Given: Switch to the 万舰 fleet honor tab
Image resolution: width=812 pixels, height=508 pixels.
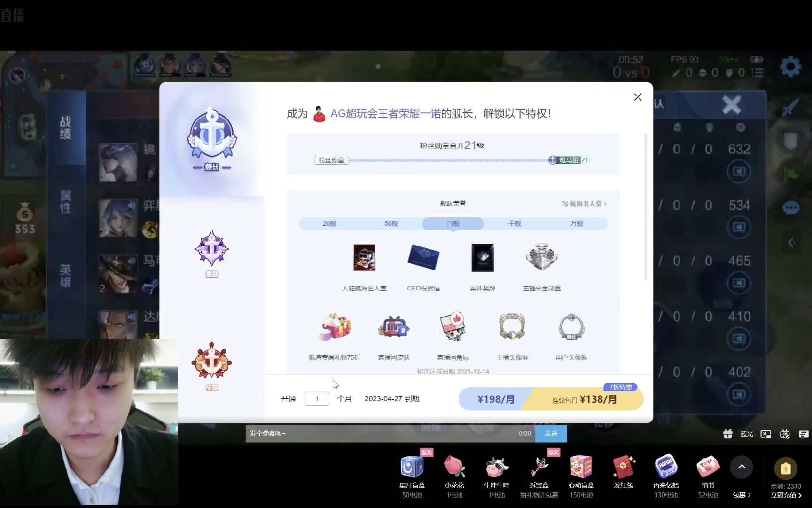Looking at the screenshot, I should coord(577,223).
